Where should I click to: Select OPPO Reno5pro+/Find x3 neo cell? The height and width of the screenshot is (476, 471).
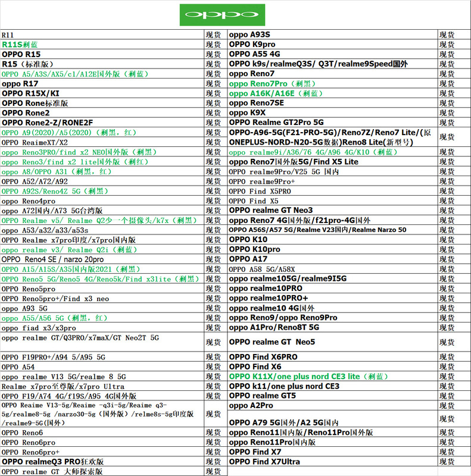tap(102, 299)
